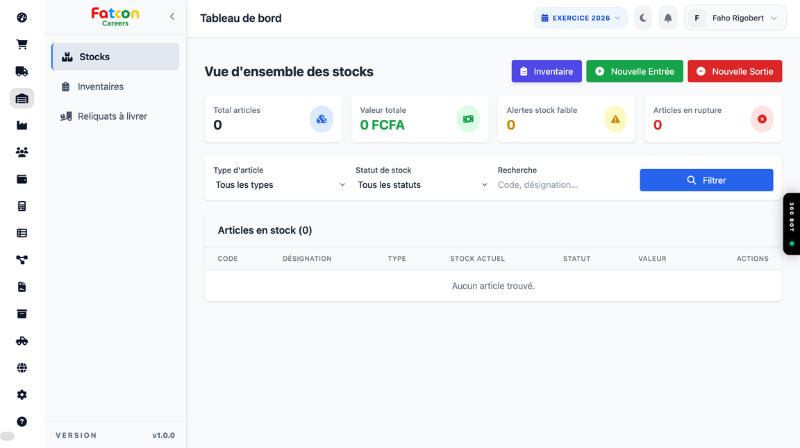Click the v1.0.0 version text
The height and width of the screenshot is (448, 800).
click(163, 435)
